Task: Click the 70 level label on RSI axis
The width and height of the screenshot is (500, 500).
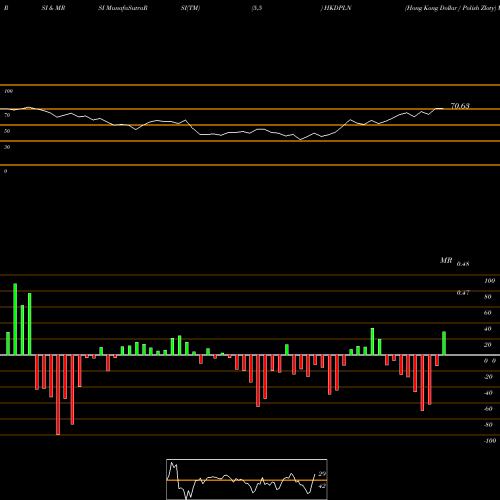Action: click(x=7, y=115)
